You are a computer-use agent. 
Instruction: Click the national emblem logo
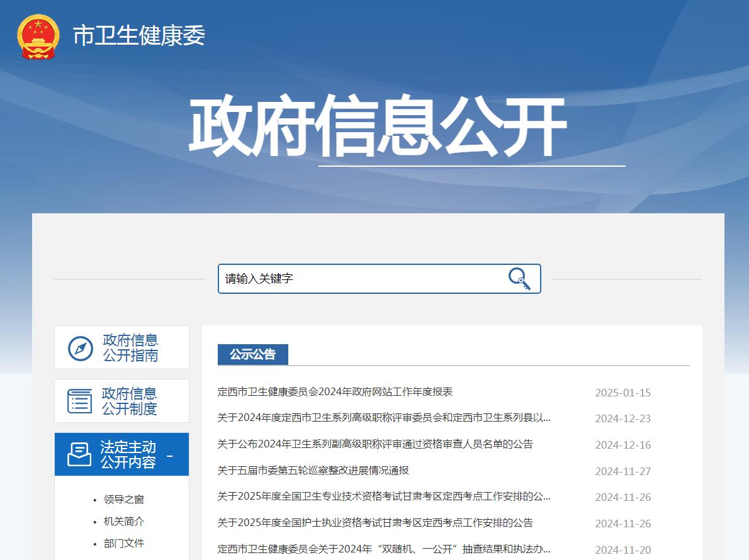tap(38, 36)
